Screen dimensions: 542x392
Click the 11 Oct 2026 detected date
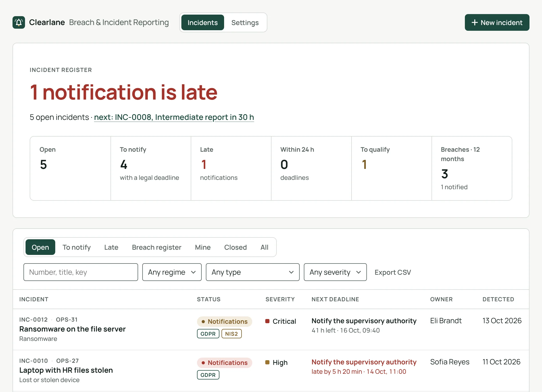(501, 362)
